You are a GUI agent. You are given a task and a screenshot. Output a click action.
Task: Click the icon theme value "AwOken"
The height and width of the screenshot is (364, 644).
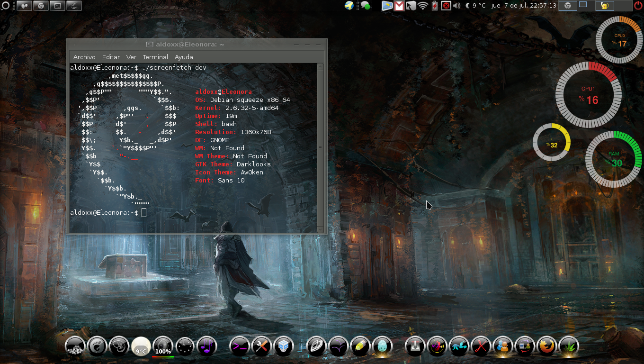click(252, 172)
